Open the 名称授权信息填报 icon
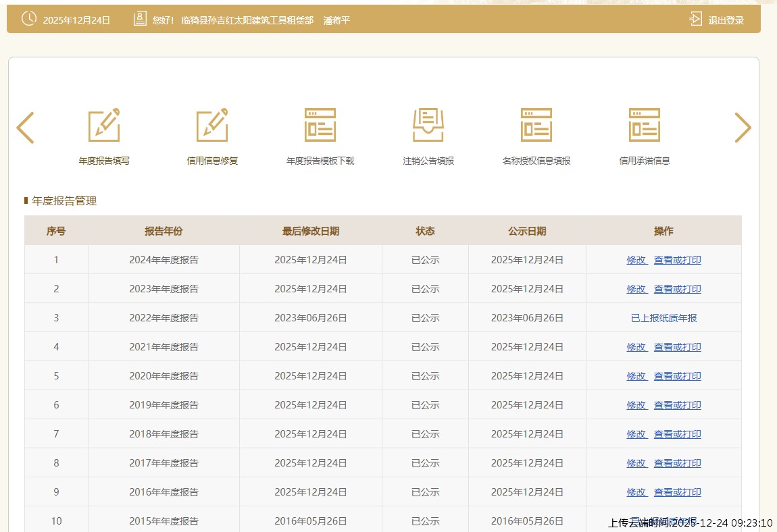777x532 pixels. (x=536, y=126)
